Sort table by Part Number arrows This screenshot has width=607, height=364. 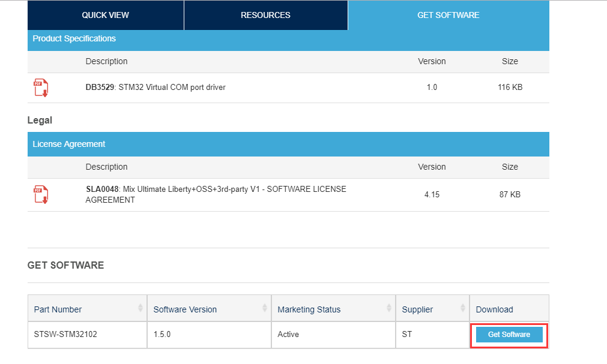140,308
